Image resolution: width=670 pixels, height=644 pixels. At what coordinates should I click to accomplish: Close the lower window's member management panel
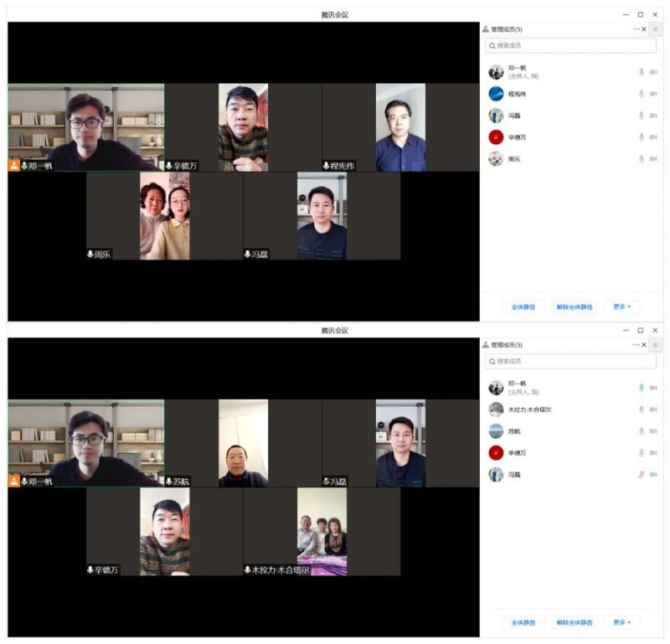(644, 345)
